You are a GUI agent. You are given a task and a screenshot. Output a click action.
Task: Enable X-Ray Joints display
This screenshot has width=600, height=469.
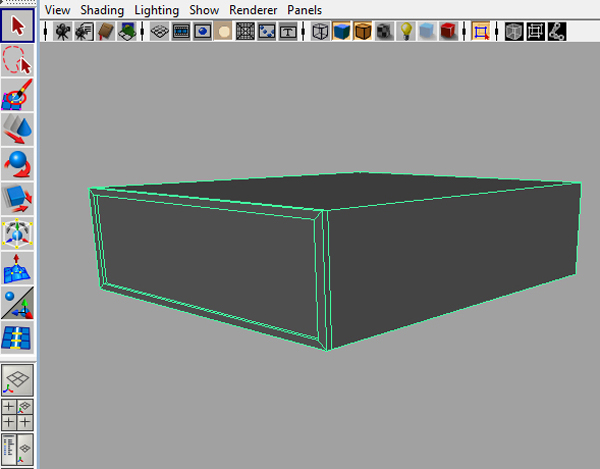click(557, 31)
